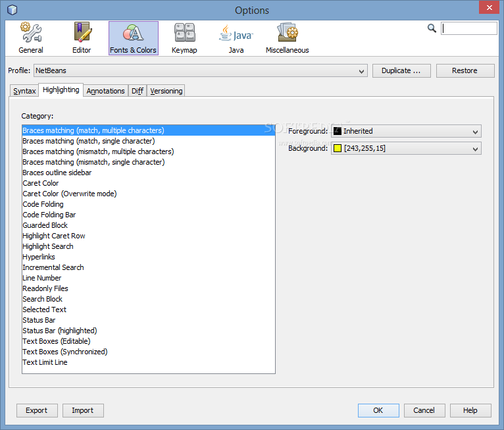
Task: Select 'Braces outline sidebar' category
Action: (149, 173)
